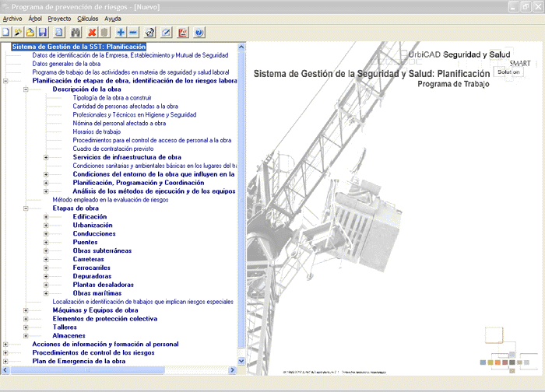This screenshot has height=392, width=545.
Task: Expand Análisis de los métodos de ejecución
Action: [x=46, y=191]
